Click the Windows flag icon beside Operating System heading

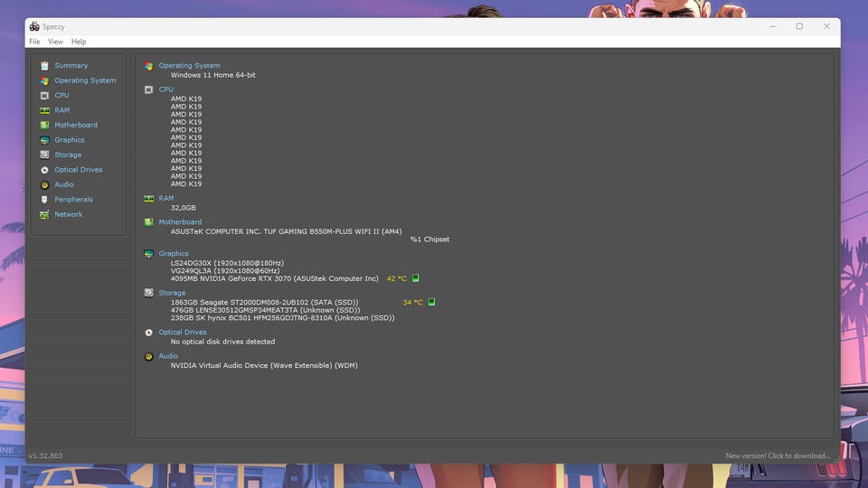(x=148, y=66)
